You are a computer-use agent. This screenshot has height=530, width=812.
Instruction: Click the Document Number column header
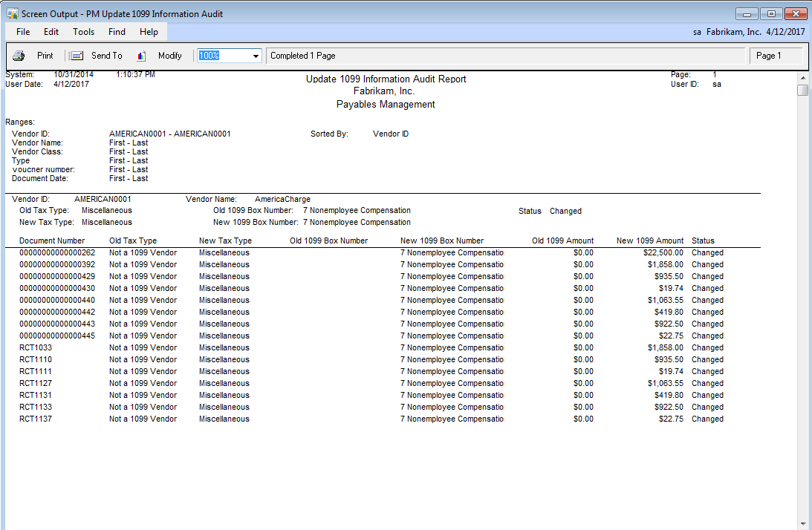[x=52, y=241]
